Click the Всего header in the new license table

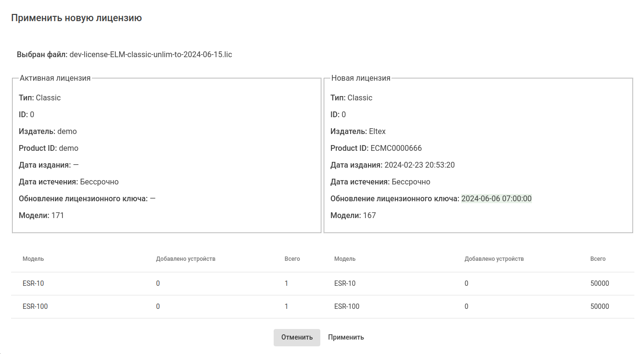tap(598, 259)
